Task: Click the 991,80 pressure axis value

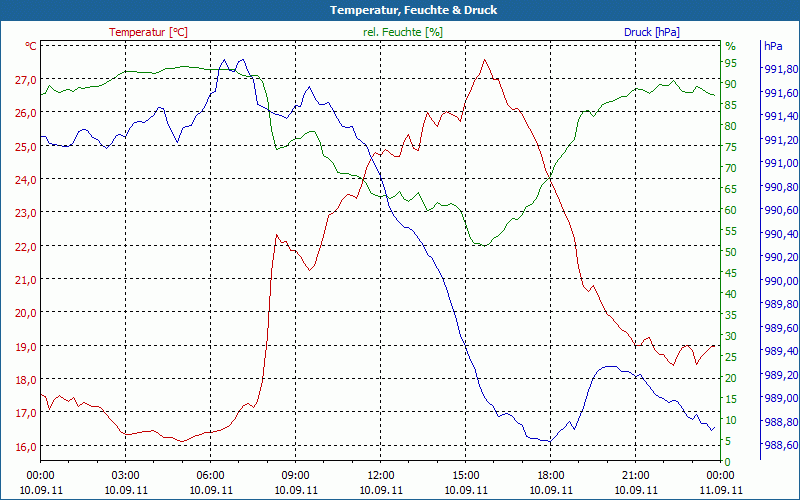Action: (782, 69)
